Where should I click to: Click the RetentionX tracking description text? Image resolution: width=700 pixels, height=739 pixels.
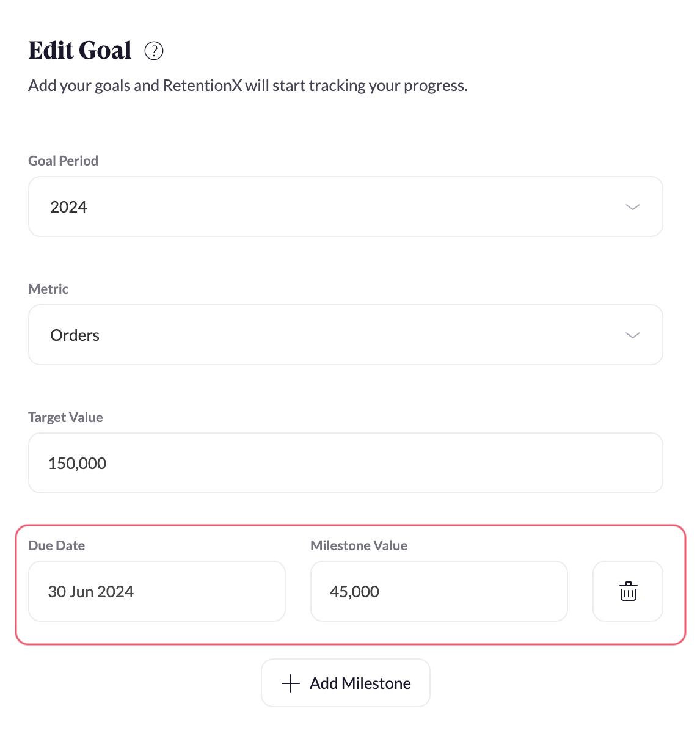[247, 86]
